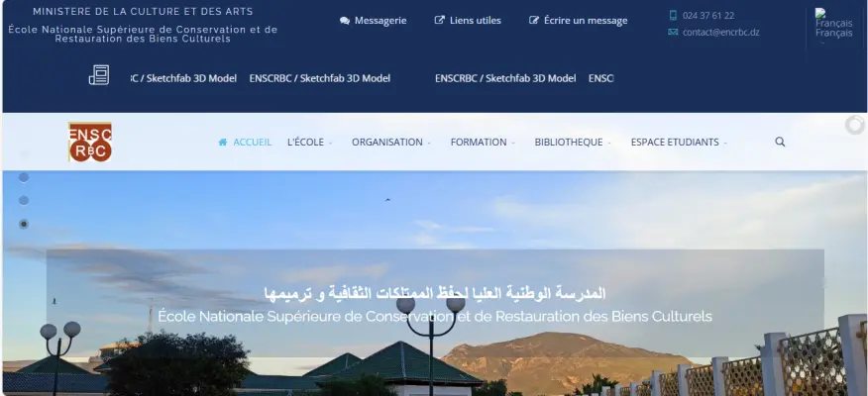Image resolution: width=868 pixels, height=396 pixels.
Task: Expand the FORMATION dropdown menu
Action: [483, 143]
